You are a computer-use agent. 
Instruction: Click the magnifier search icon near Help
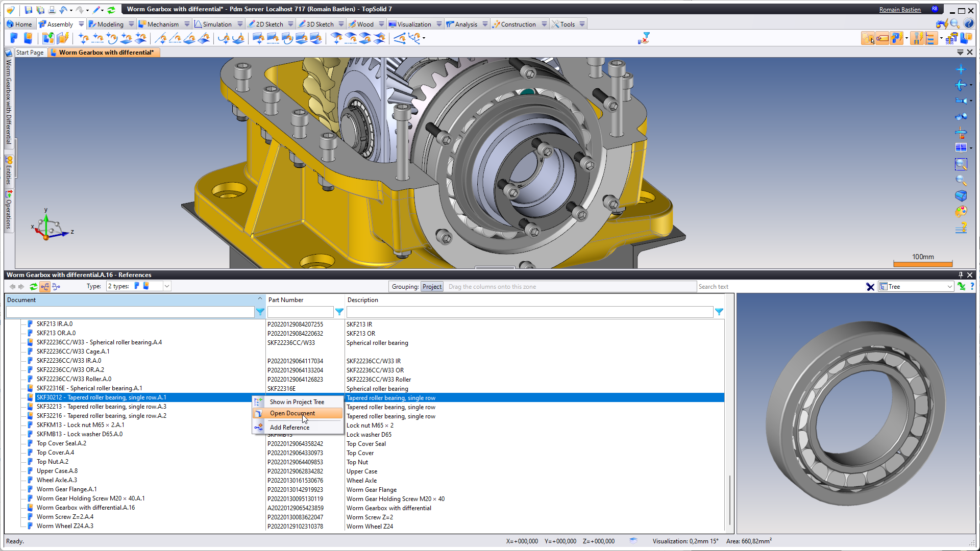[954, 24]
